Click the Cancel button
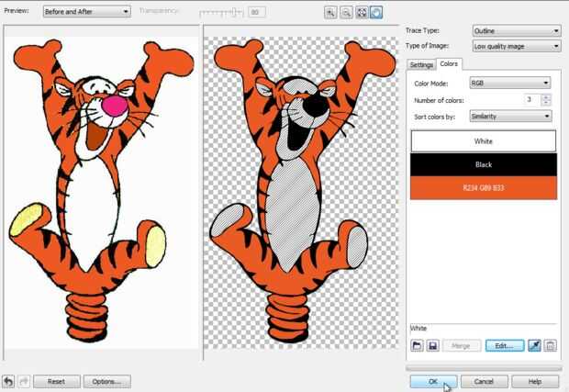Image resolution: width=569 pixels, height=392 pixels. tap(484, 382)
